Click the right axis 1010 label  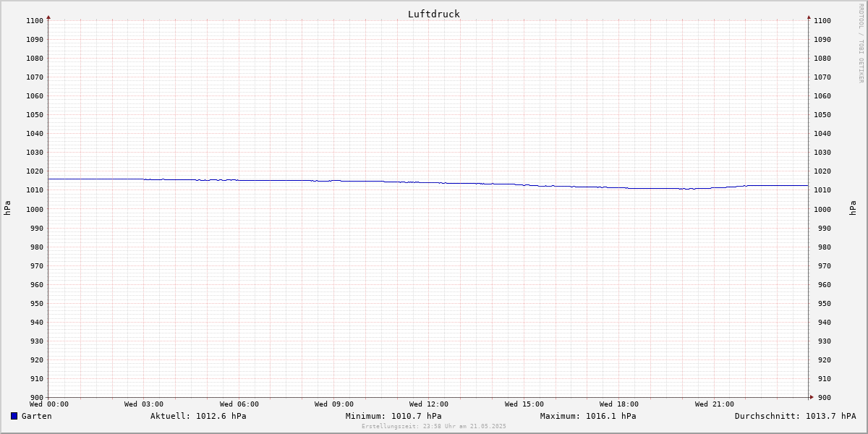[822, 190]
